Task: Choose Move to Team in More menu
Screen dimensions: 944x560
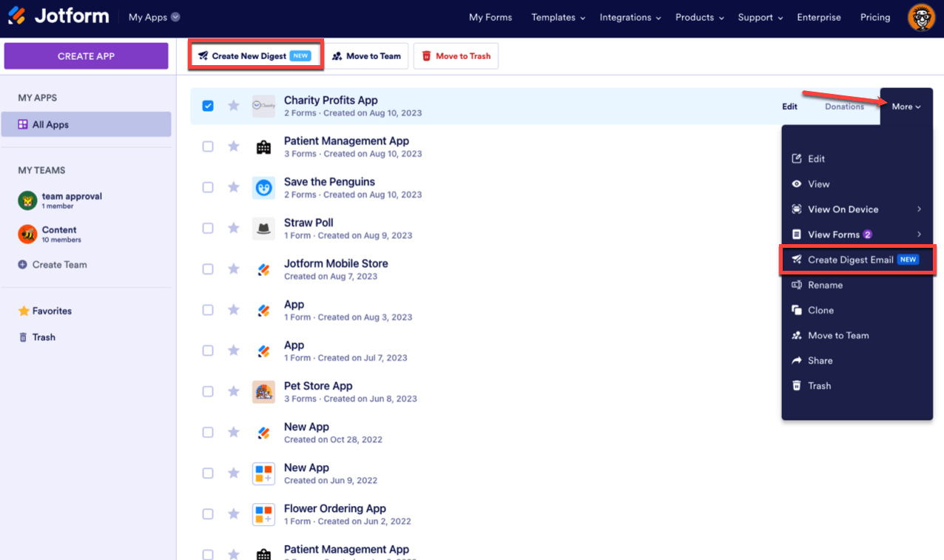Action: click(x=857, y=335)
